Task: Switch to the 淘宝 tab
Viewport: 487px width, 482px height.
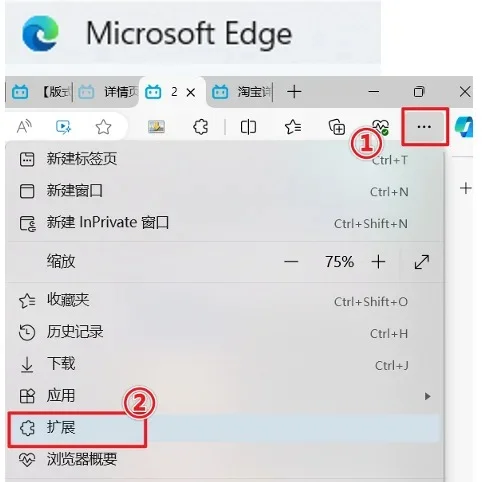Action: (240, 92)
